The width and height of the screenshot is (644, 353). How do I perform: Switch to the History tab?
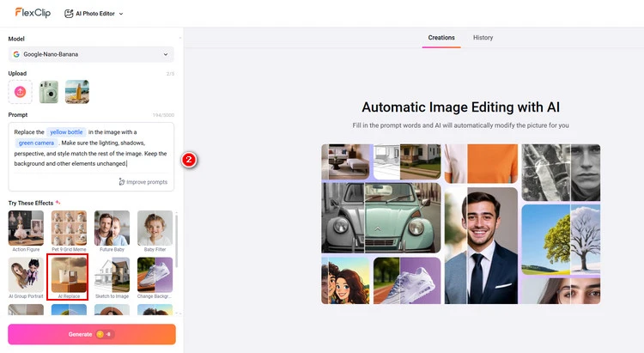point(483,38)
